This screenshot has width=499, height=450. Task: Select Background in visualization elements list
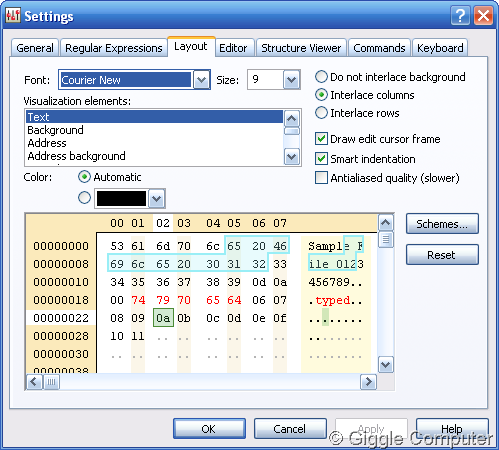(154, 130)
